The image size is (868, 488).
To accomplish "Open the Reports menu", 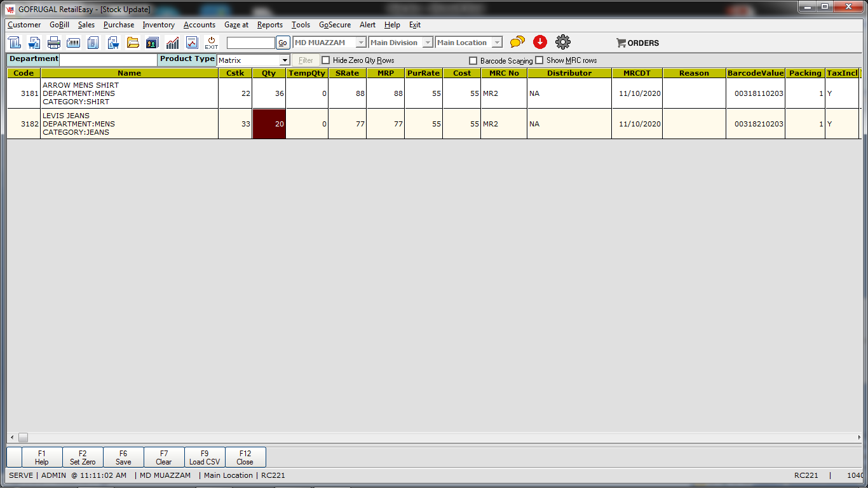I will tap(270, 25).
